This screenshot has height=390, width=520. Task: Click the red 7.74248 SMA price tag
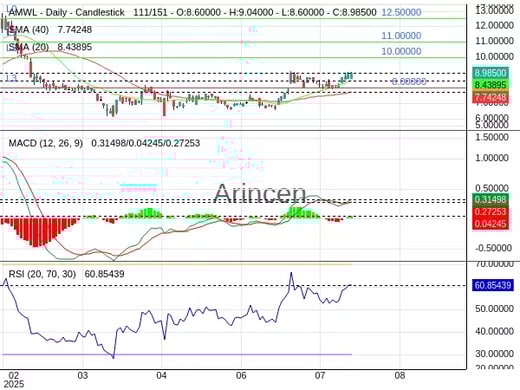[x=491, y=97]
